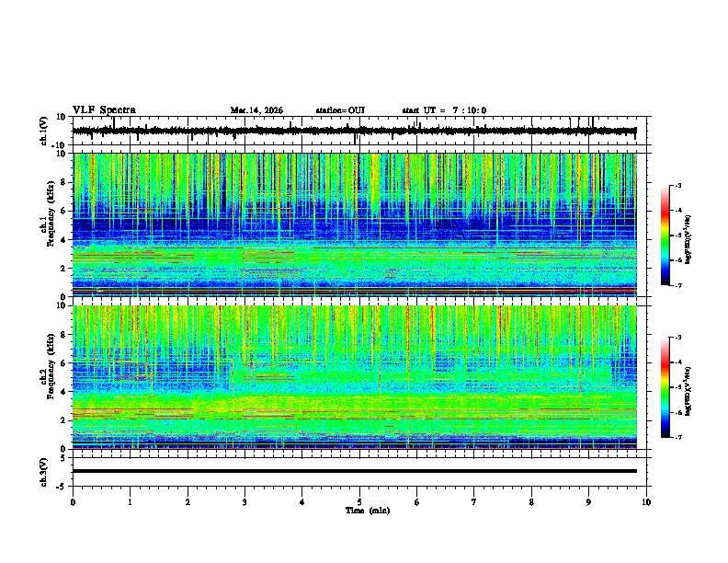Click the ch.2 "Frequency (kHz)" axis label

click(x=51, y=366)
